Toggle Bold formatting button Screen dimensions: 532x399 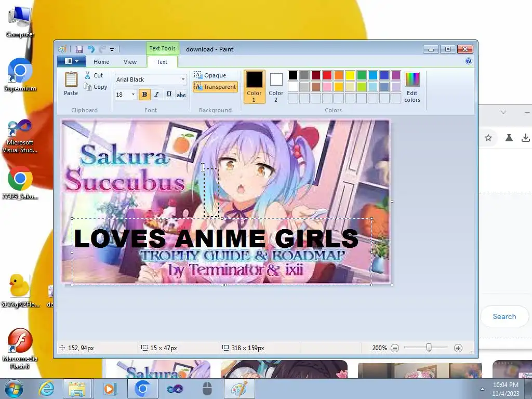pos(144,95)
